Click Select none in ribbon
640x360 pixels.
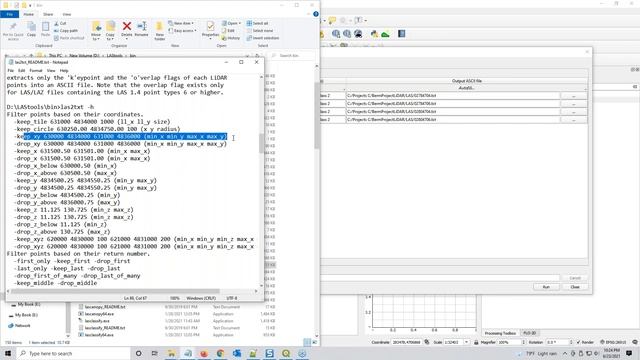pyautogui.click(x=260, y=31)
